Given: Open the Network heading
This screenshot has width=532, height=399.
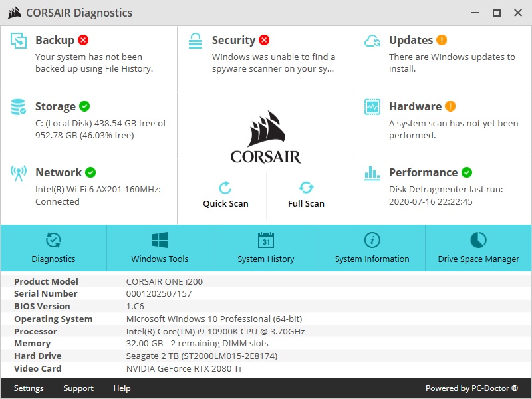Looking at the screenshot, I should pyautogui.click(x=59, y=172).
